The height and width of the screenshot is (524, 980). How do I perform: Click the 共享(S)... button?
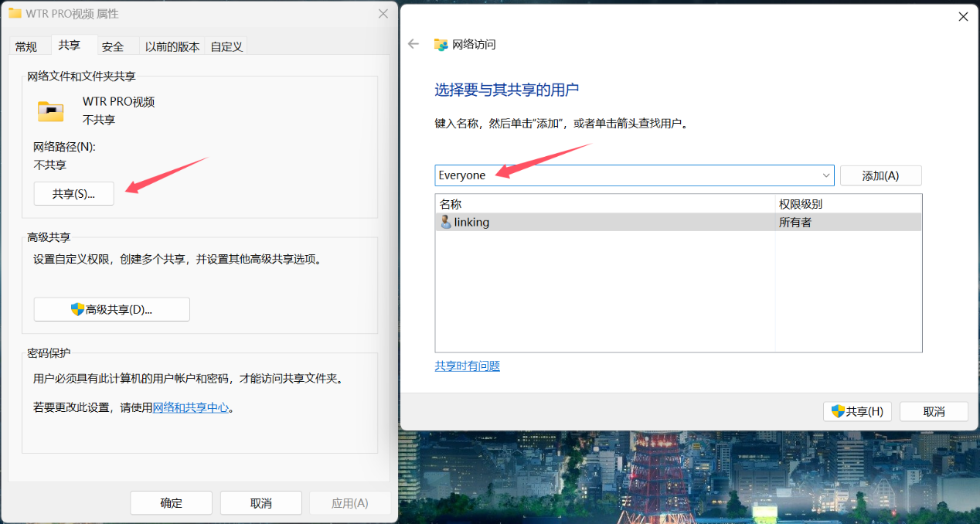pyautogui.click(x=73, y=194)
